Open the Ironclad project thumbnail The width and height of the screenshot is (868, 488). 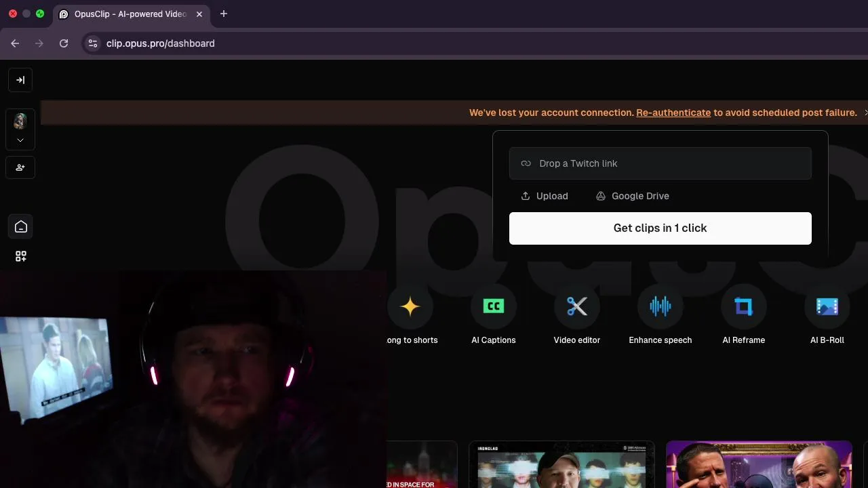click(561, 465)
